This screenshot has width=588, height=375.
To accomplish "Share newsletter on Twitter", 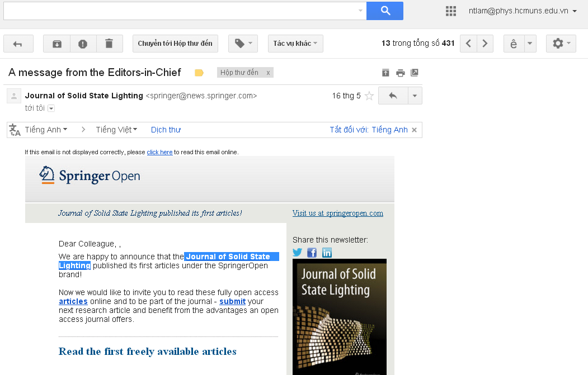I will [298, 253].
